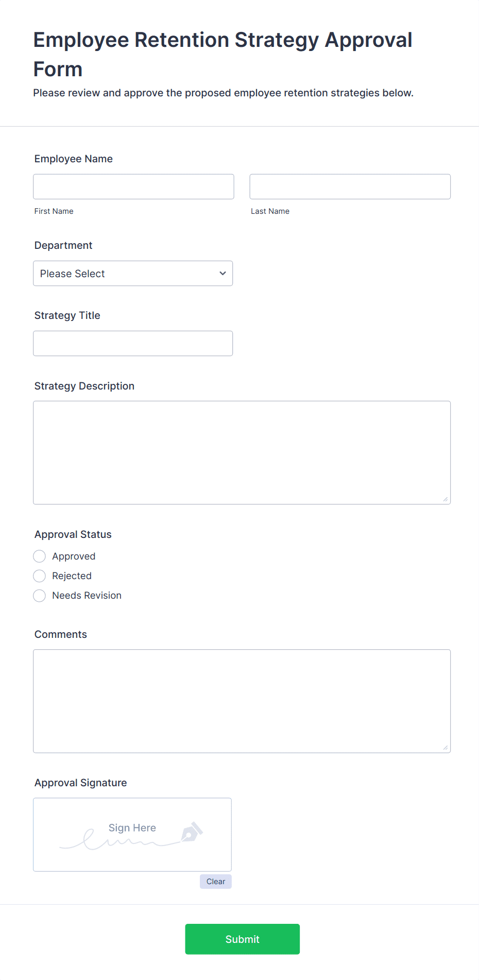
Task: Click inside the Comments textarea
Action: (x=242, y=701)
